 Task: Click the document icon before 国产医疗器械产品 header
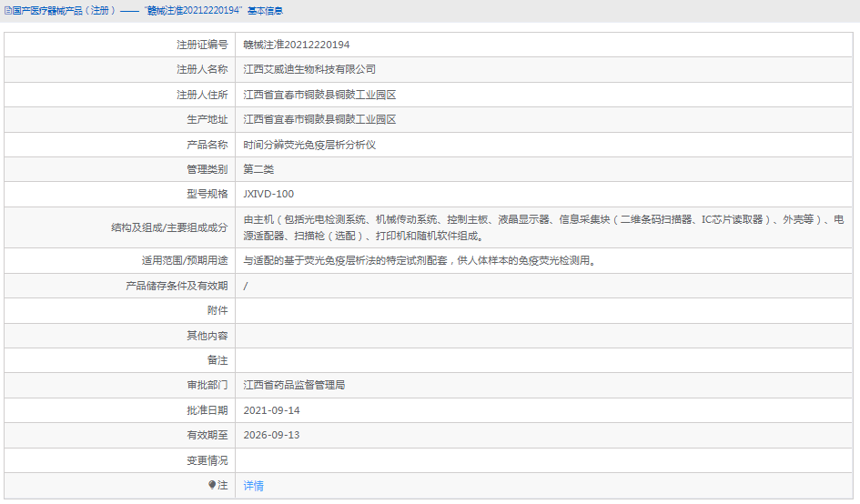pyautogui.click(x=7, y=11)
